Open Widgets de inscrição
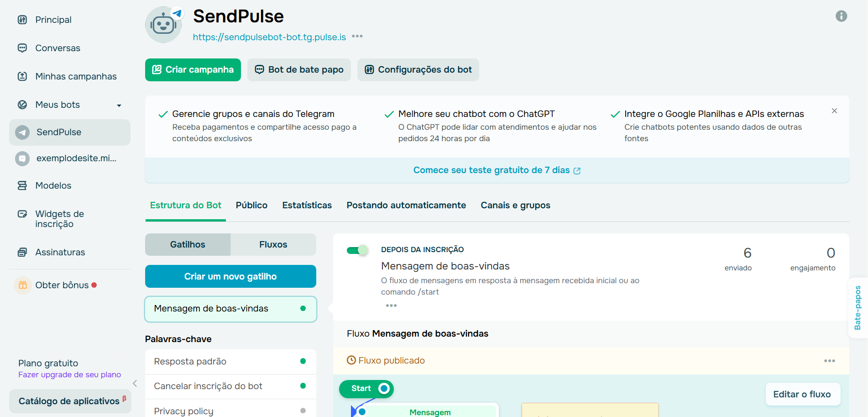The image size is (868, 417). tap(59, 219)
